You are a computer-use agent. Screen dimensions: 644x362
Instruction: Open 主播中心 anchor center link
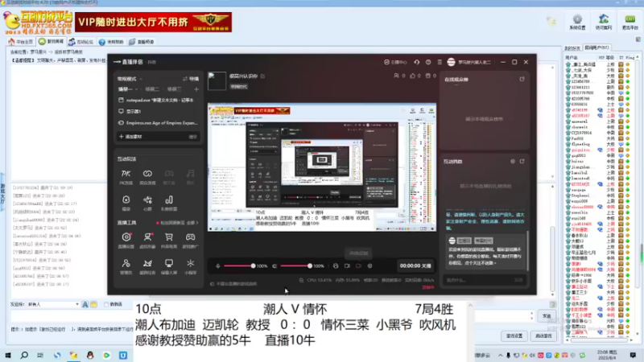point(395,62)
